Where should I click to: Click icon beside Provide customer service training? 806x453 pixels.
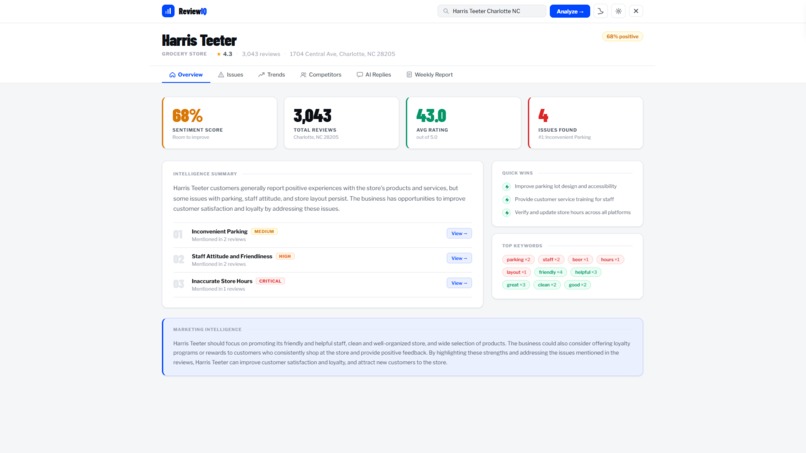click(x=506, y=200)
